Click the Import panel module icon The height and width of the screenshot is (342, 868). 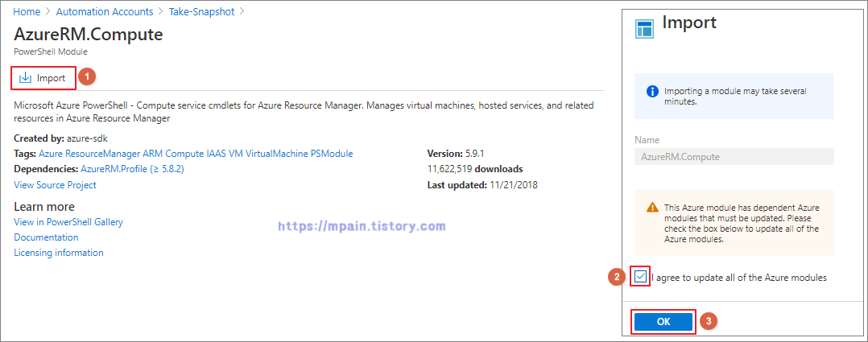[645, 29]
